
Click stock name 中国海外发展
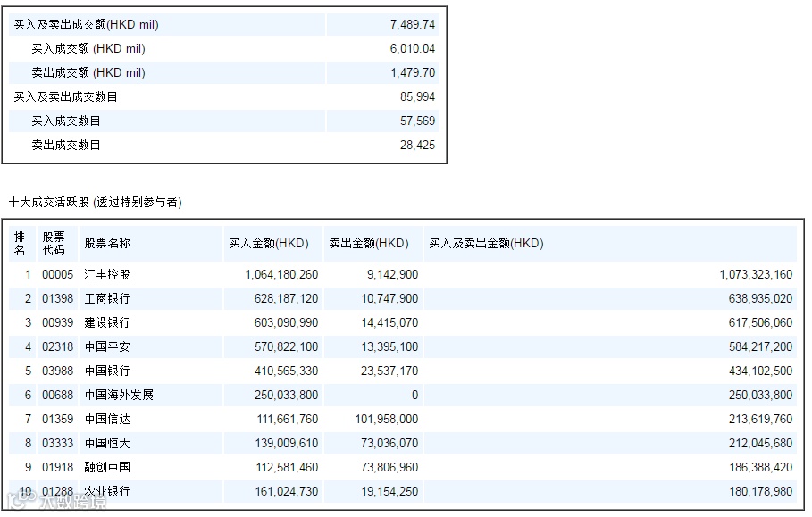[119, 395]
